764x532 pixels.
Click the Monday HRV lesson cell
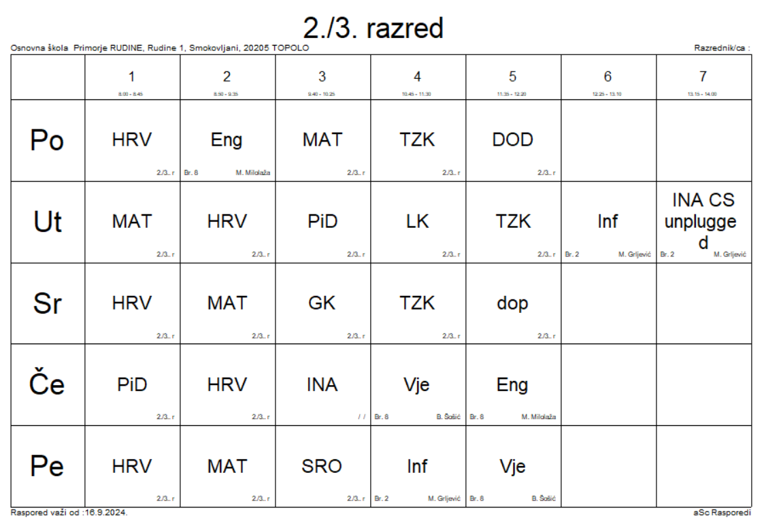tap(132, 140)
